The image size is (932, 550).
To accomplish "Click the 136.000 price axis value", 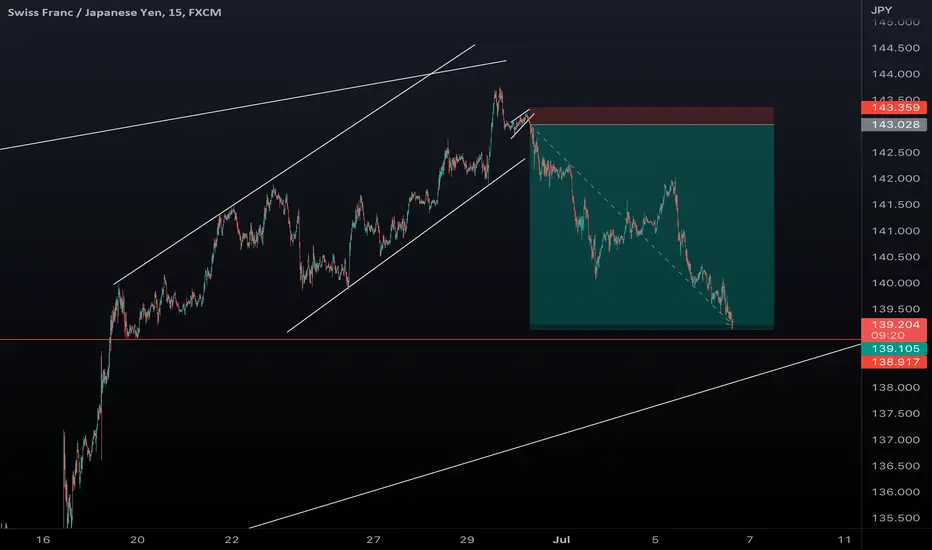I will (895, 492).
